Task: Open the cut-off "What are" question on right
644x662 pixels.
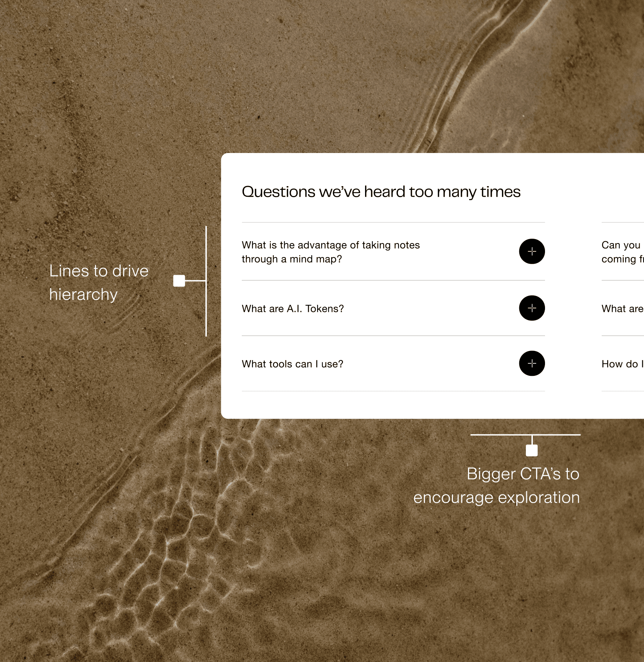Action: point(622,309)
